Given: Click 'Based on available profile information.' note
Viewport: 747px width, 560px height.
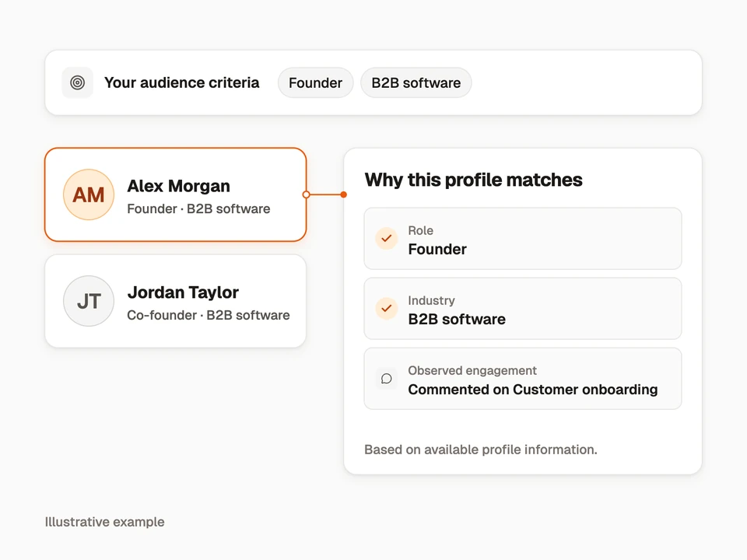Looking at the screenshot, I should point(481,450).
